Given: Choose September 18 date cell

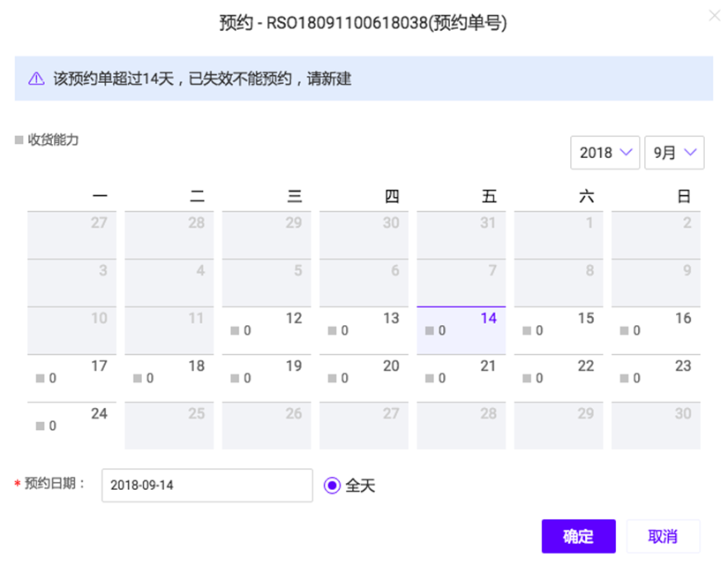Looking at the screenshot, I should pyautogui.click(x=169, y=378).
